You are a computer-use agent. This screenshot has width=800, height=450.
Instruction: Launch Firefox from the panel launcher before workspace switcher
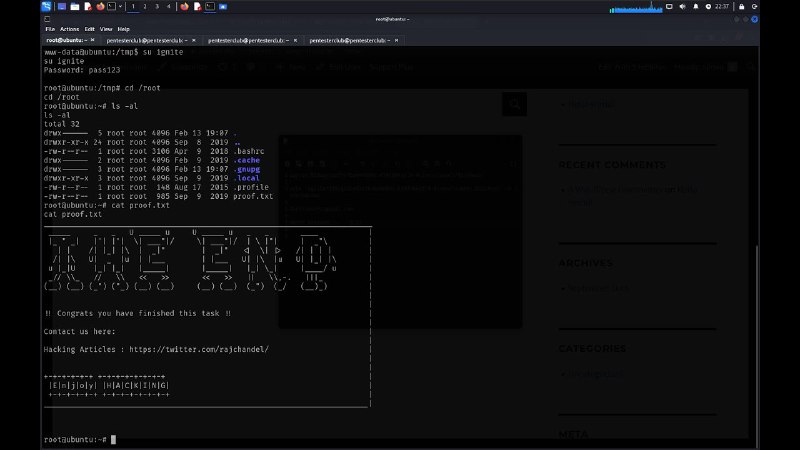pos(101,7)
